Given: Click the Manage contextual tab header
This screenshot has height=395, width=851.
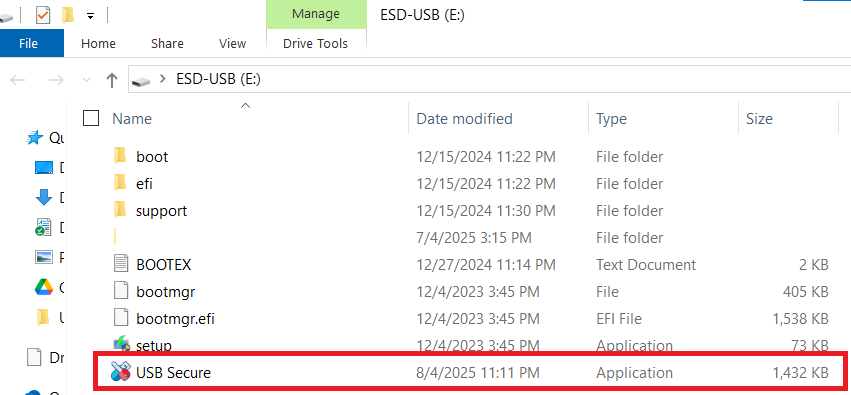Looking at the screenshot, I should (x=316, y=14).
